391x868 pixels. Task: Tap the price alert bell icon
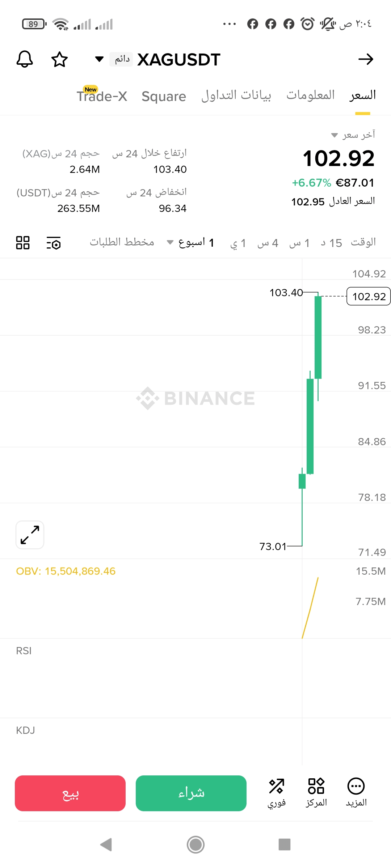click(25, 59)
